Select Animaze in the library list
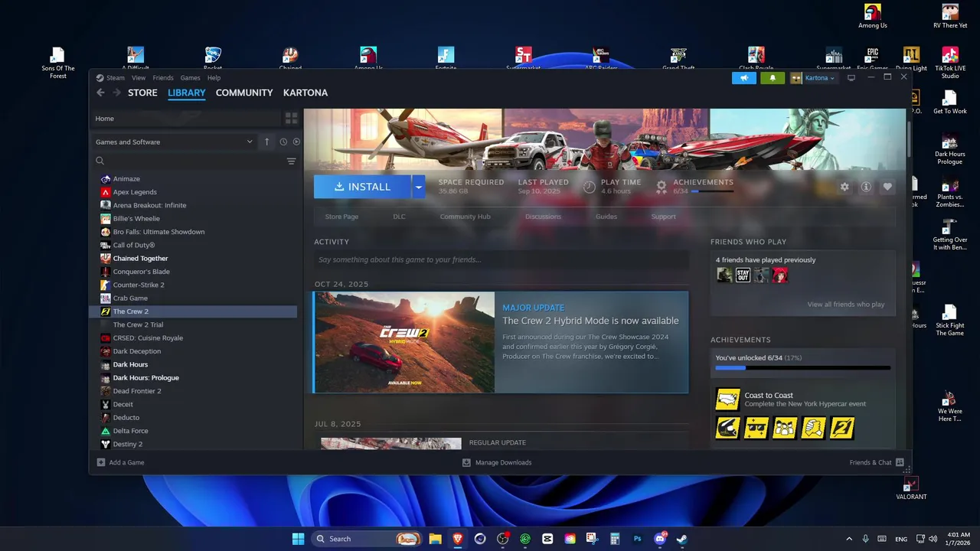The width and height of the screenshot is (980, 551). (126, 178)
